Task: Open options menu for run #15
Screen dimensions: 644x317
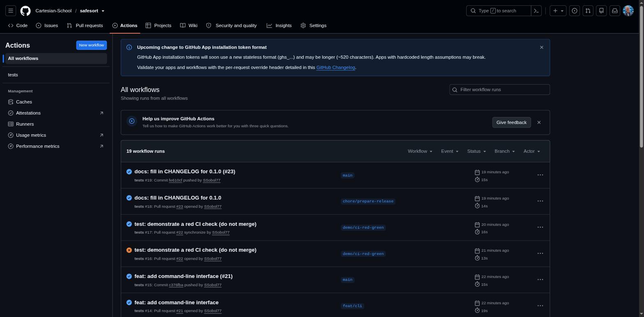Action: coord(540,280)
